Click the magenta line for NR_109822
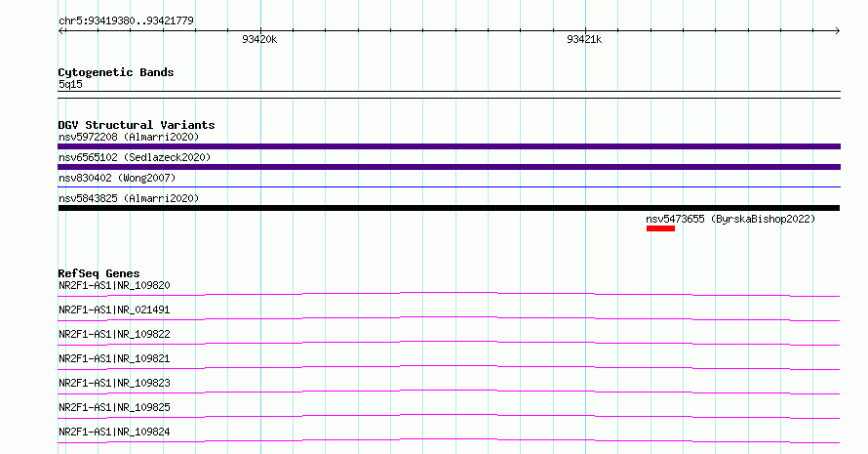The height and width of the screenshot is (454, 868). (449, 343)
